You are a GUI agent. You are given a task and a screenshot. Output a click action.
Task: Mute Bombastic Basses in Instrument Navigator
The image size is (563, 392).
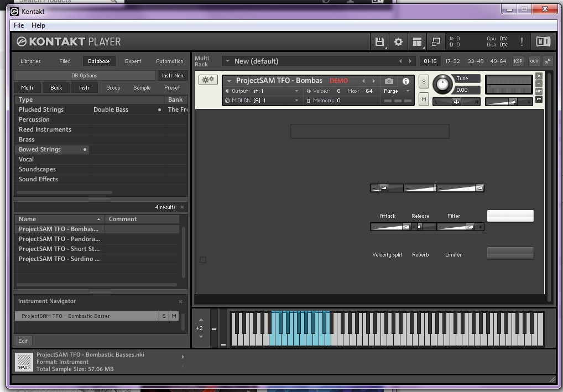[174, 316]
